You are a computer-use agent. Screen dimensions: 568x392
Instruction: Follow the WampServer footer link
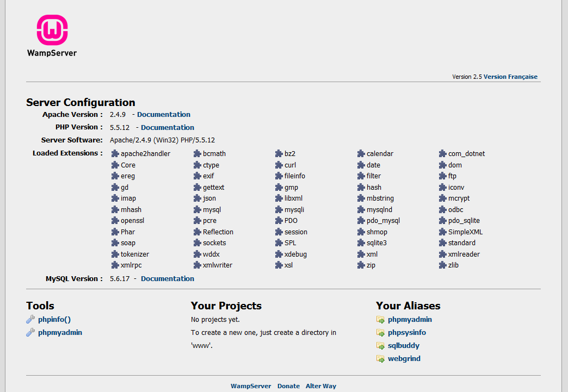pyautogui.click(x=251, y=386)
